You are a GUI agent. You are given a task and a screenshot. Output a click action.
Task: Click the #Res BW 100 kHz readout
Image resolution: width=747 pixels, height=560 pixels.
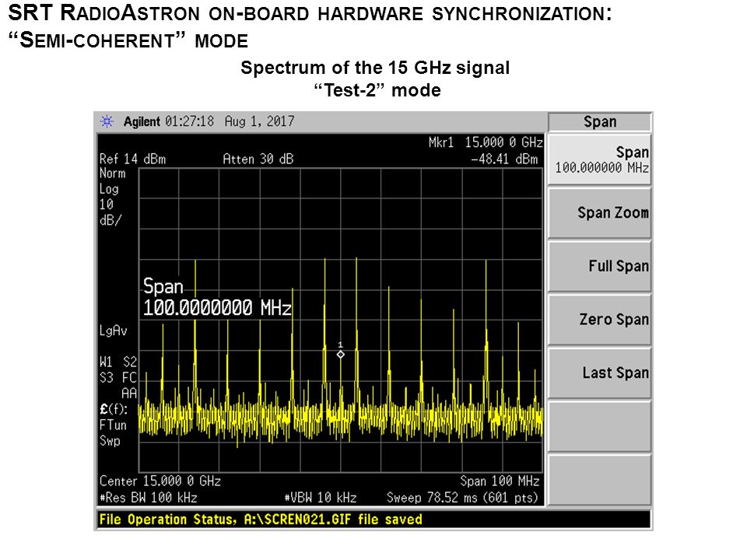(148, 498)
